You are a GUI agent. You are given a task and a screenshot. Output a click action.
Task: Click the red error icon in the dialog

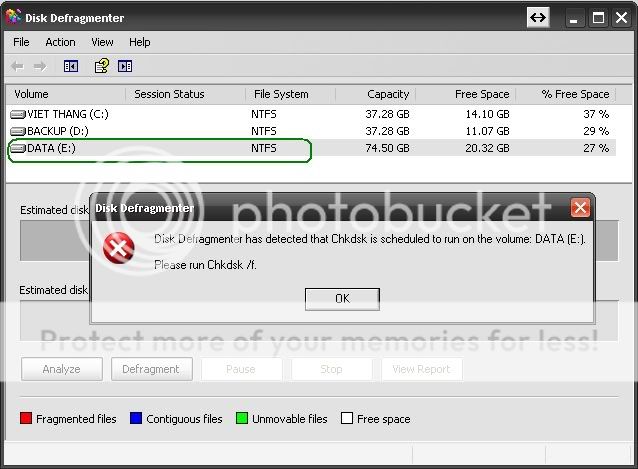[119, 248]
